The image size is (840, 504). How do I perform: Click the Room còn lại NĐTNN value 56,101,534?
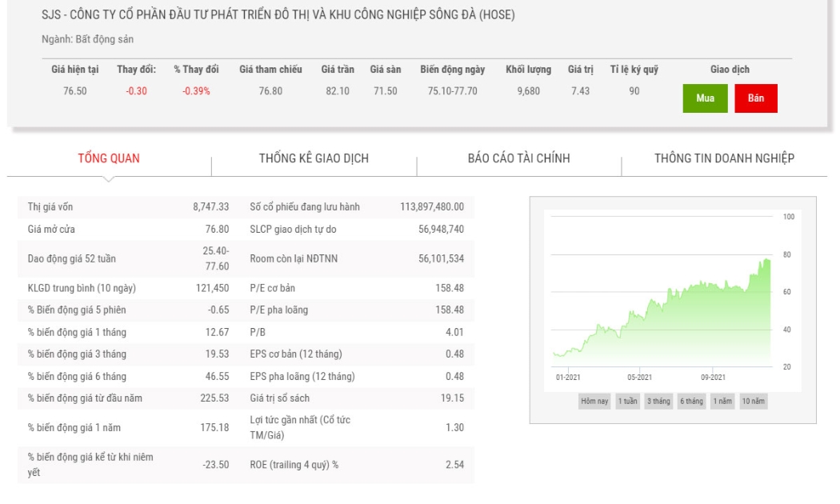click(442, 258)
